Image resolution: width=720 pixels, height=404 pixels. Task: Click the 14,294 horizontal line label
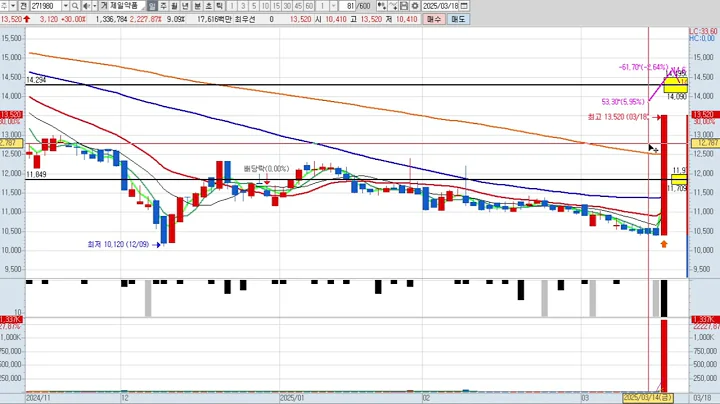coord(36,80)
